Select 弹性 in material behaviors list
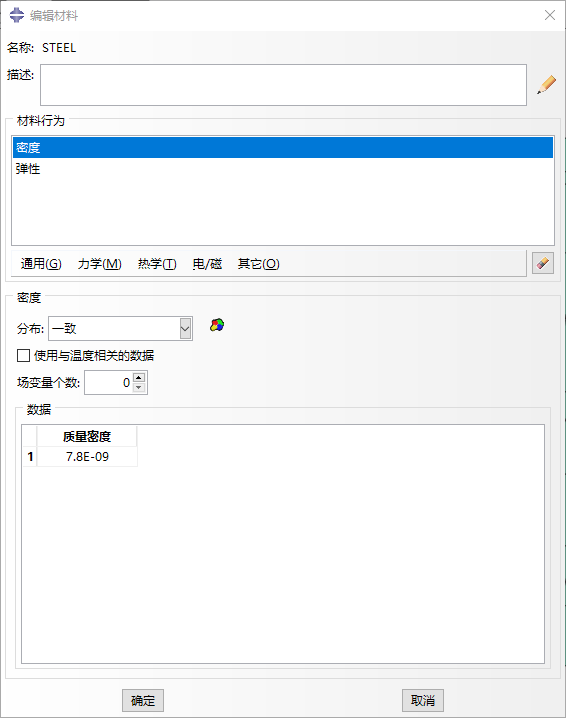Image resolution: width=566 pixels, height=718 pixels. click(283, 169)
